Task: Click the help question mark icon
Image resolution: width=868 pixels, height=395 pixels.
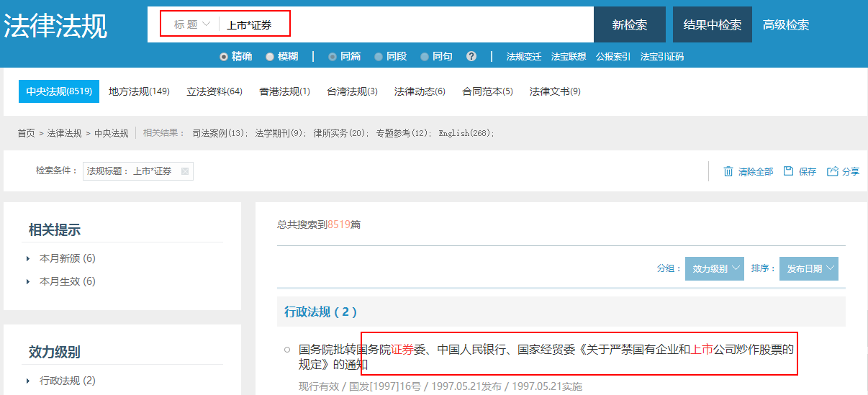Action: click(x=471, y=56)
